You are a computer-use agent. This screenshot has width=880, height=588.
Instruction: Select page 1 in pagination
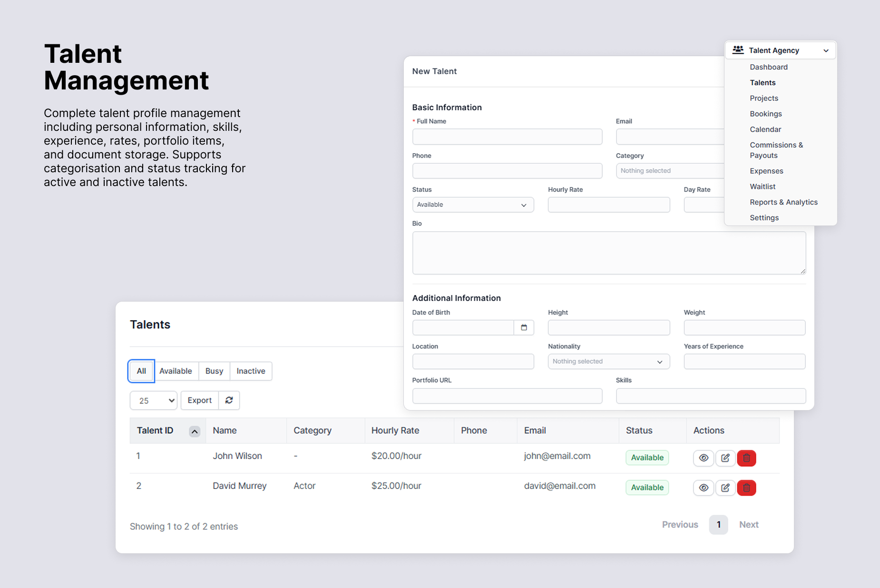(718, 525)
